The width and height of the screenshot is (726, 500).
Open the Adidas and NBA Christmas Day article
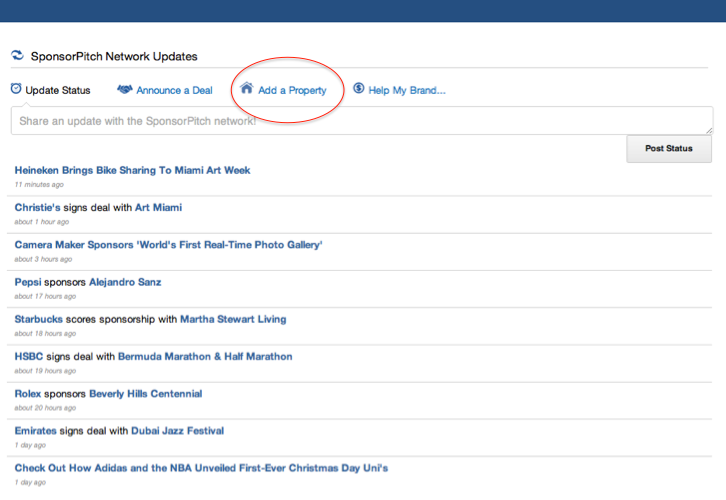pos(201,468)
